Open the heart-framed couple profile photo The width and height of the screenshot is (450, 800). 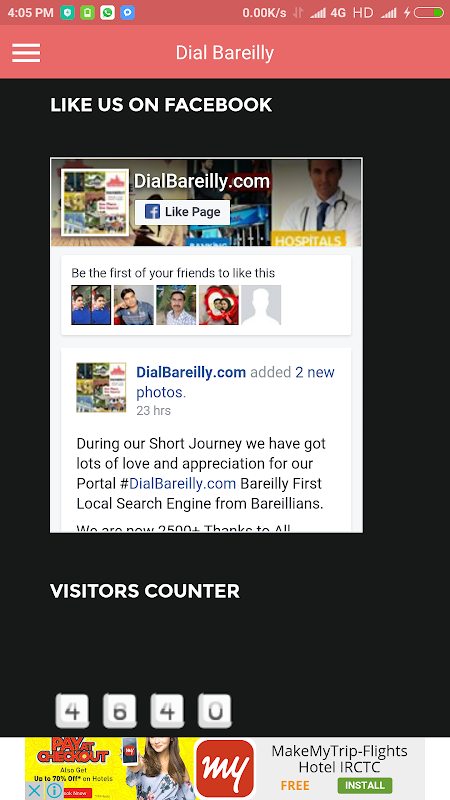click(x=218, y=305)
